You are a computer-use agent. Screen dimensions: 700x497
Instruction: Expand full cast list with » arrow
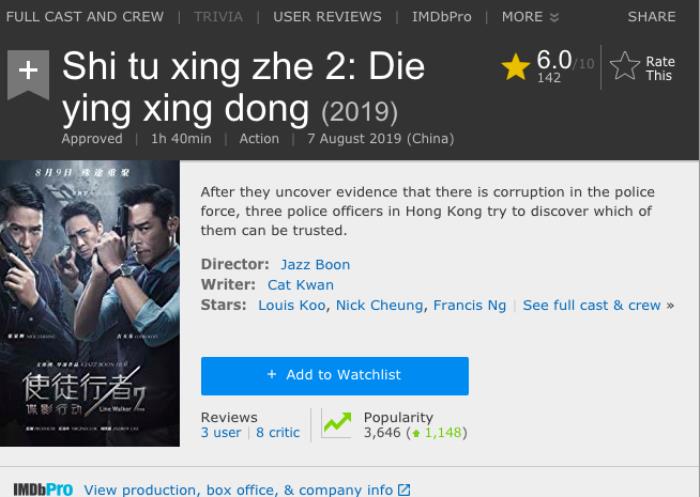[670, 305]
